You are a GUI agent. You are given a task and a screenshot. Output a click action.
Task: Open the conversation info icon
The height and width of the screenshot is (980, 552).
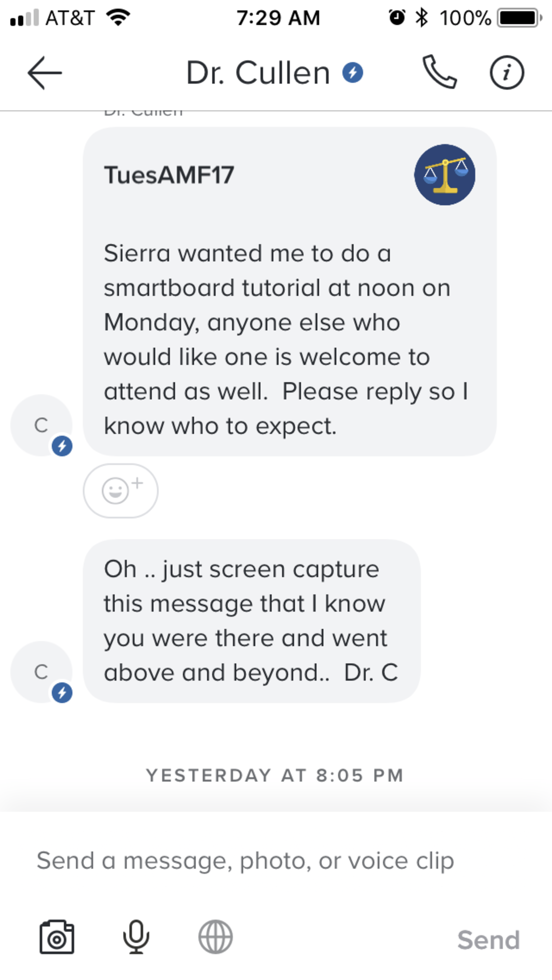(x=507, y=73)
